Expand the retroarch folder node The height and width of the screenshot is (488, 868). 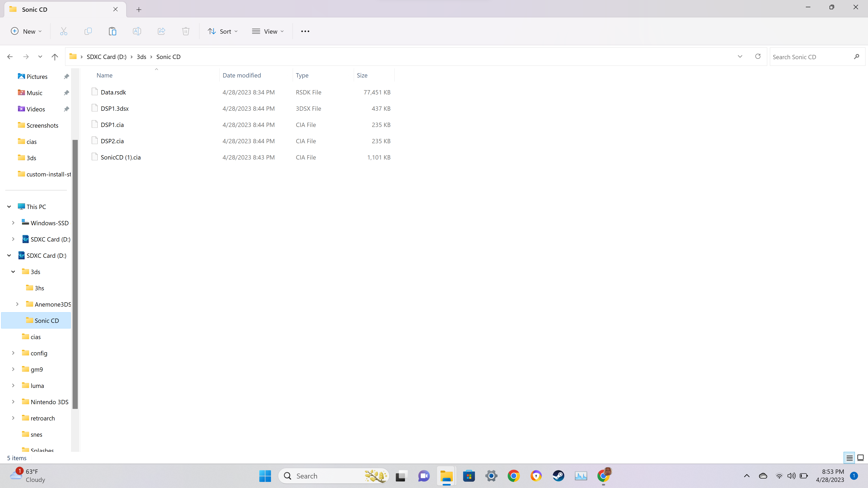coord(13,418)
